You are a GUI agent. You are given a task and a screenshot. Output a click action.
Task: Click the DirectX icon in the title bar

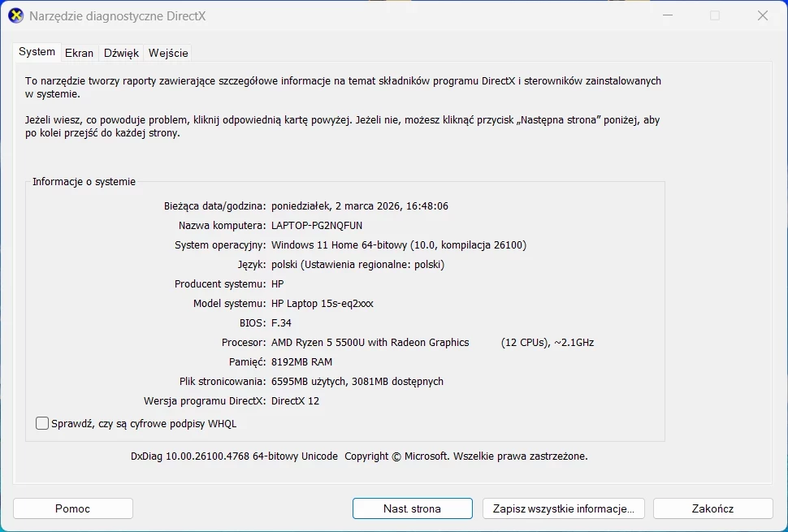coord(15,15)
